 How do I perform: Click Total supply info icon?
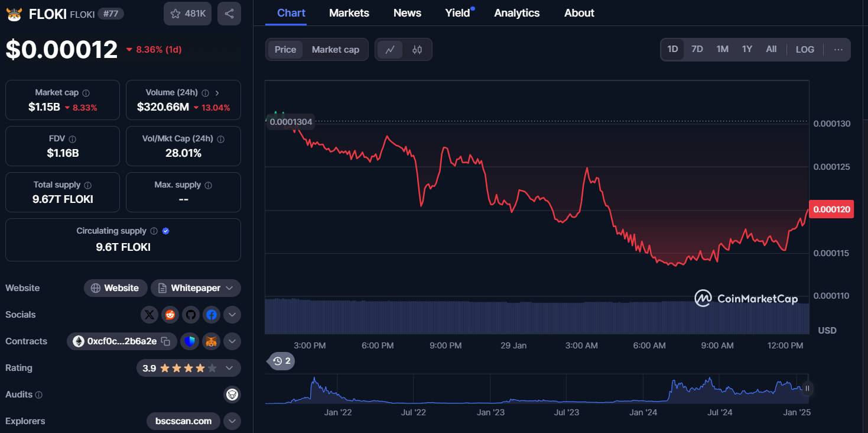pos(87,185)
